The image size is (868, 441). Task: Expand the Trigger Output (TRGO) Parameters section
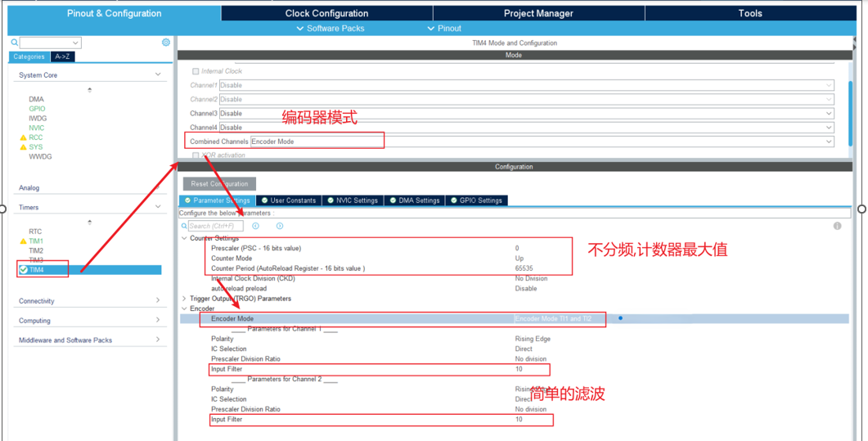click(x=185, y=299)
